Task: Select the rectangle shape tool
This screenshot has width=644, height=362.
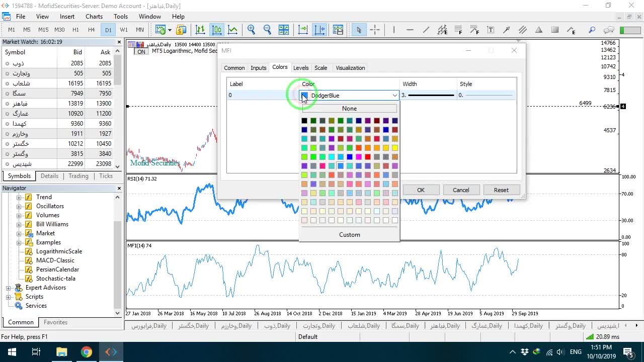Action: pyautogui.click(x=555, y=30)
